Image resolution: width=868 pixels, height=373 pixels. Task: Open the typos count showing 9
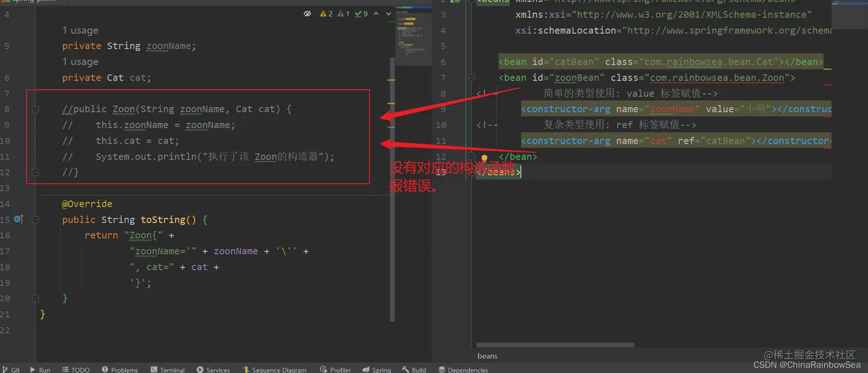[x=362, y=13]
